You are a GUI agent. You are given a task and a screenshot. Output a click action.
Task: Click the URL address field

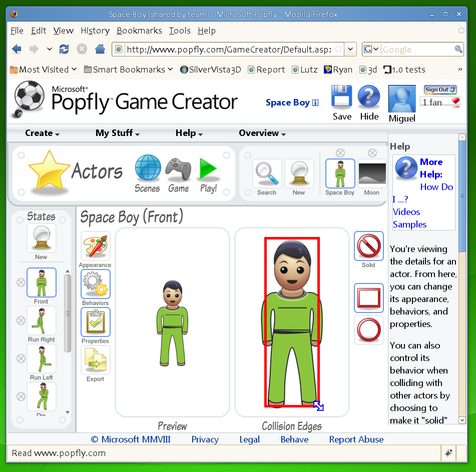click(228, 49)
